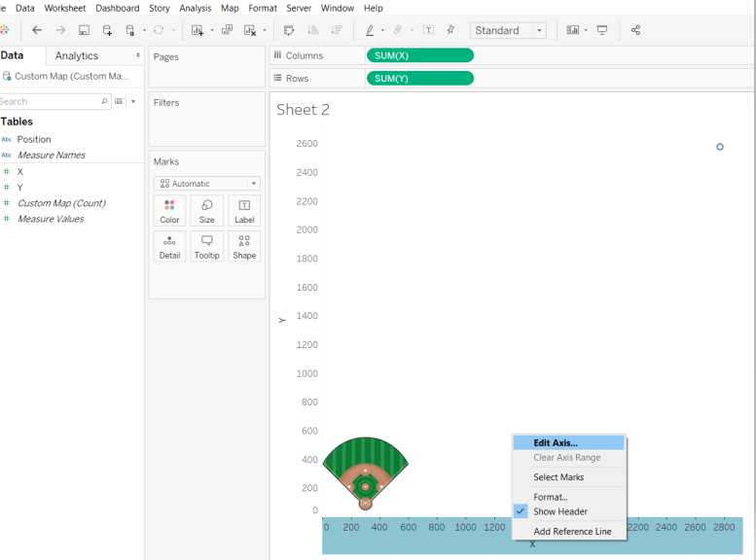
Task: Click the Show Me chart icon
Action: pos(572,30)
